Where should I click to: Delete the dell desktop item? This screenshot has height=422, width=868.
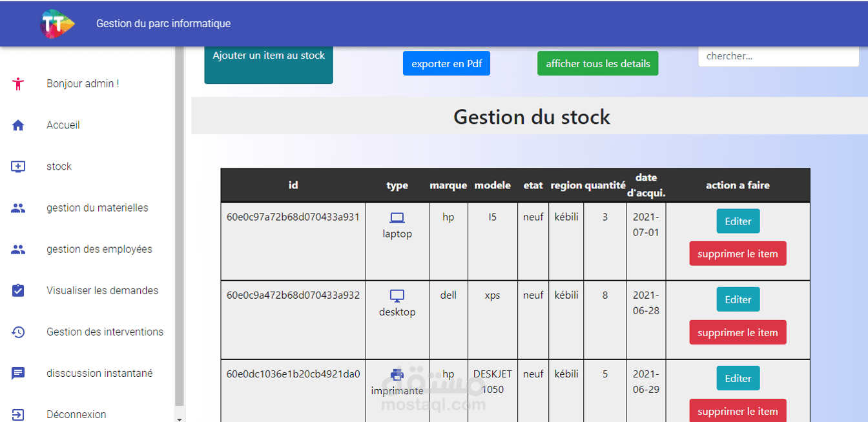click(x=738, y=332)
